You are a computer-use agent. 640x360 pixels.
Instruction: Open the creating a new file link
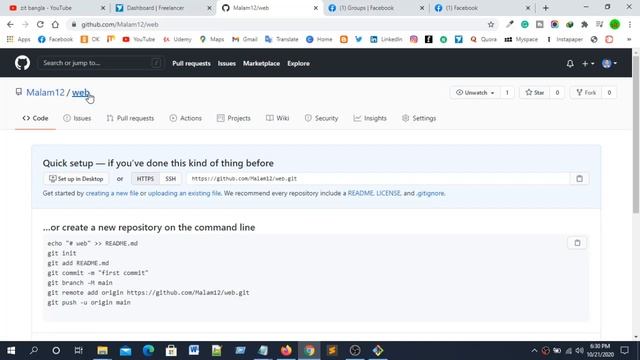[x=112, y=193]
